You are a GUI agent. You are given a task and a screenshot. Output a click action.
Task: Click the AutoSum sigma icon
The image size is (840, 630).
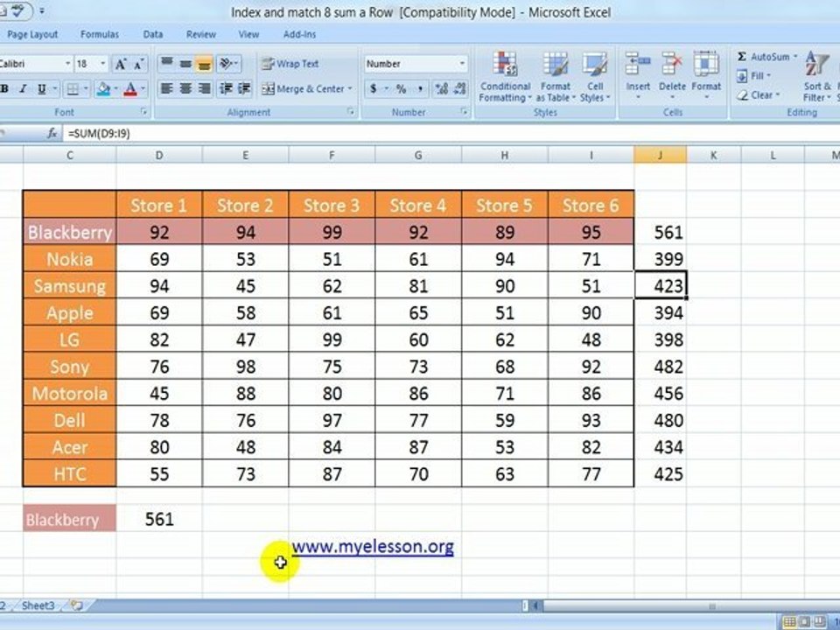point(742,56)
